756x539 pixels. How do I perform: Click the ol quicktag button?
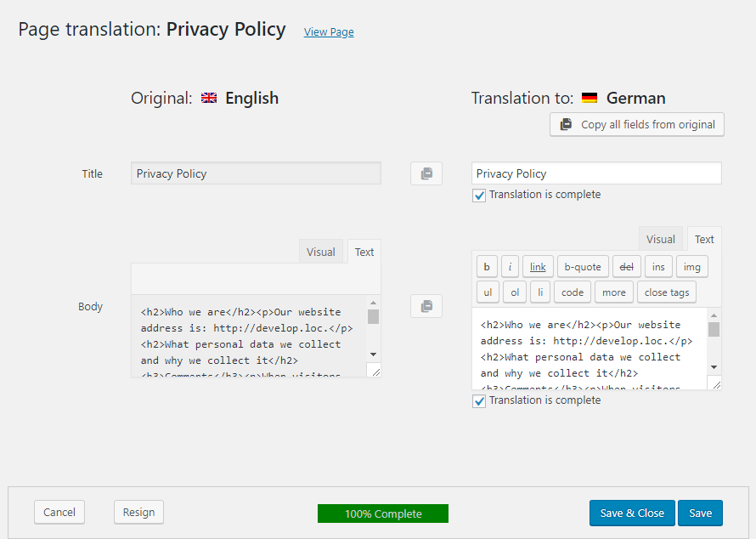coord(515,292)
